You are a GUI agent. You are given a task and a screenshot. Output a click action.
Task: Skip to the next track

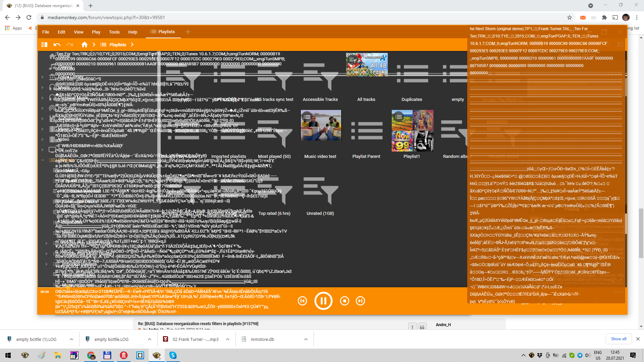(x=360, y=301)
